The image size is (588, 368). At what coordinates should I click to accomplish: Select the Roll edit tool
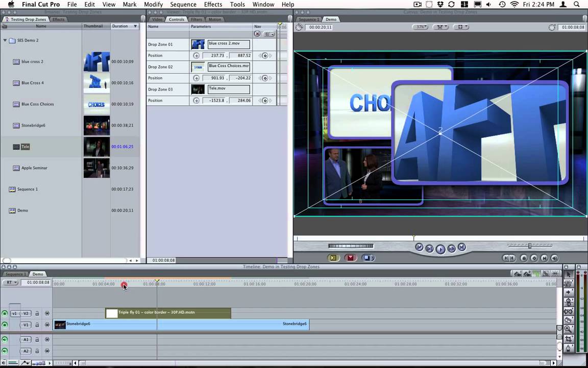569,302
